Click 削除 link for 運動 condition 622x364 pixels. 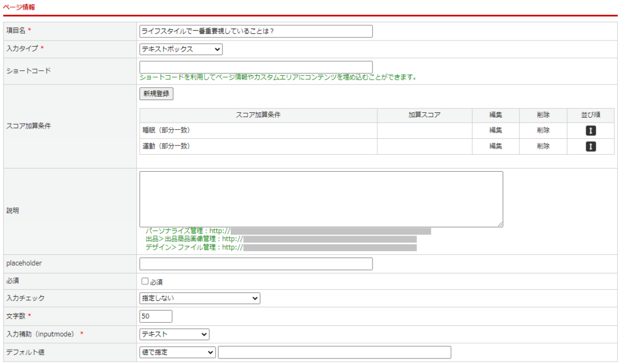(543, 146)
